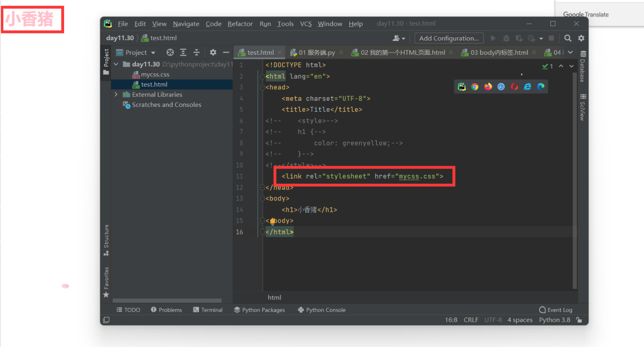This screenshot has height=347, width=644.
Task: Open test.html in Internet Explorer icon
Action: click(527, 87)
